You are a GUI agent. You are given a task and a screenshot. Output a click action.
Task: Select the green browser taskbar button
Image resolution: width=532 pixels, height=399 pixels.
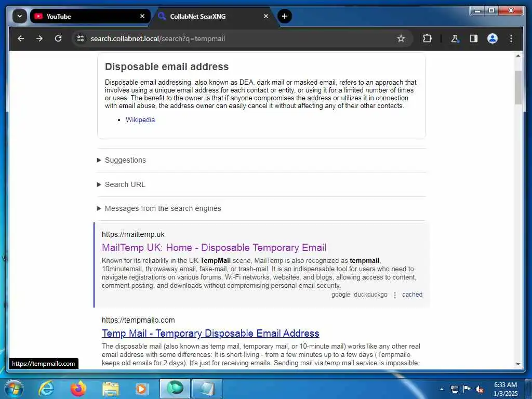pyautogui.click(x=175, y=389)
